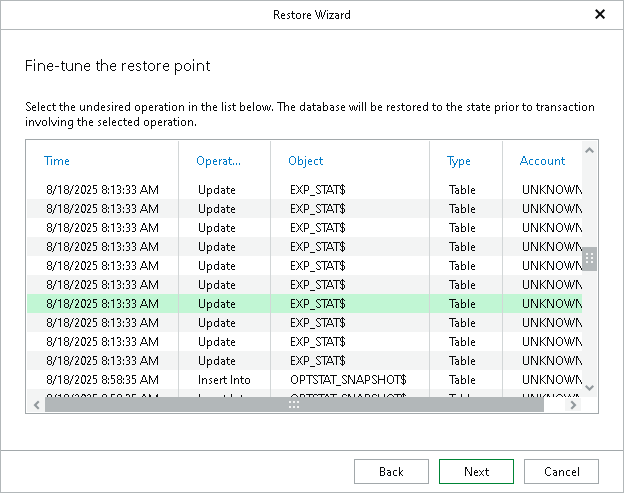Select the topmost Update EXP_STAT$ row

(x=300, y=190)
